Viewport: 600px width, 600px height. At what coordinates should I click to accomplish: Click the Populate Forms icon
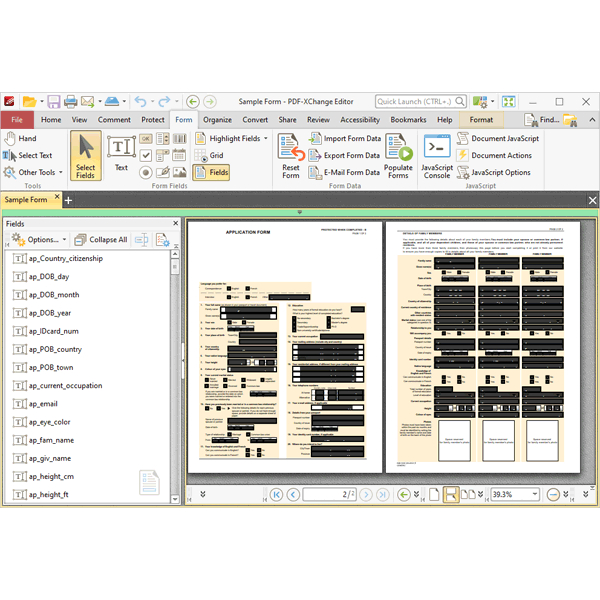(x=398, y=157)
